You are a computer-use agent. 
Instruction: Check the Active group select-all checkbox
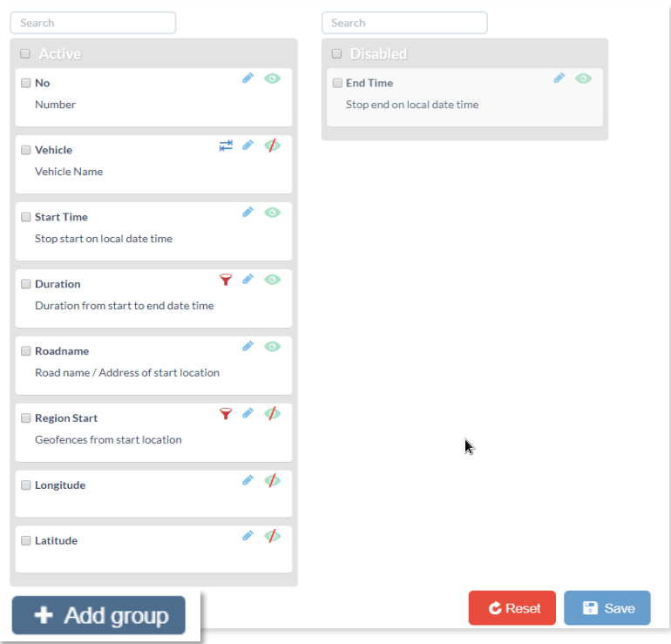[25, 54]
